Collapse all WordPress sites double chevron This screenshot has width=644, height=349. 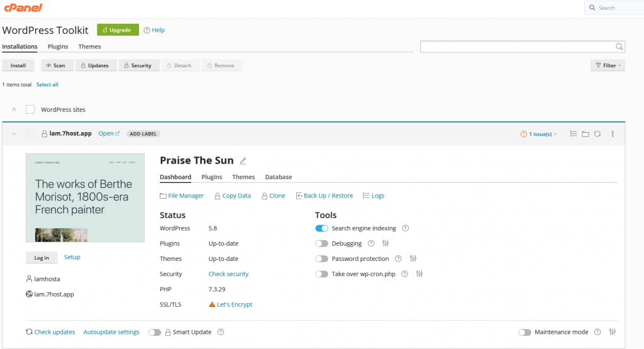(14, 109)
